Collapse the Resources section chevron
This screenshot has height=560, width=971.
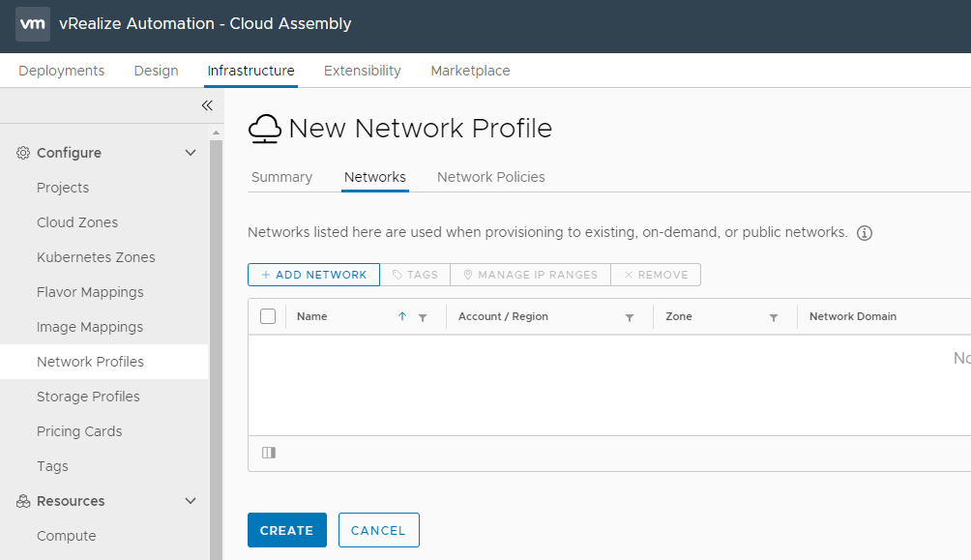click(x=191, y=501)
